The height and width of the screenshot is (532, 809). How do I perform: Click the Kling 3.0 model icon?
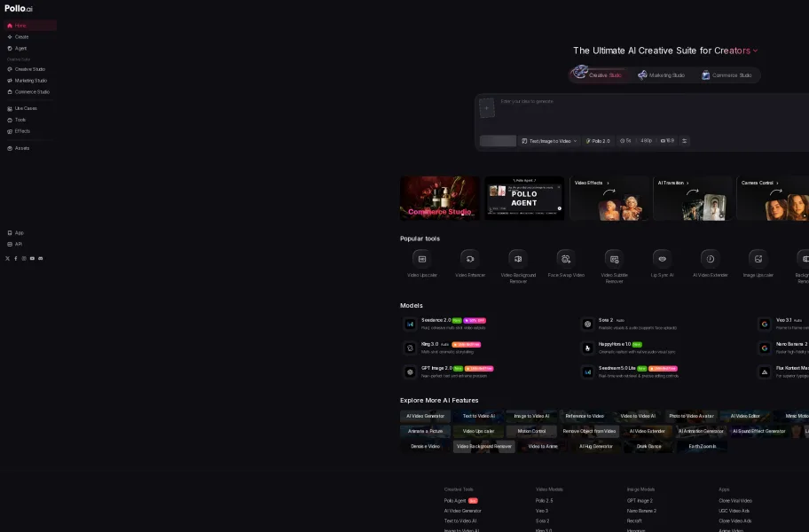click(x=410, y=348)
